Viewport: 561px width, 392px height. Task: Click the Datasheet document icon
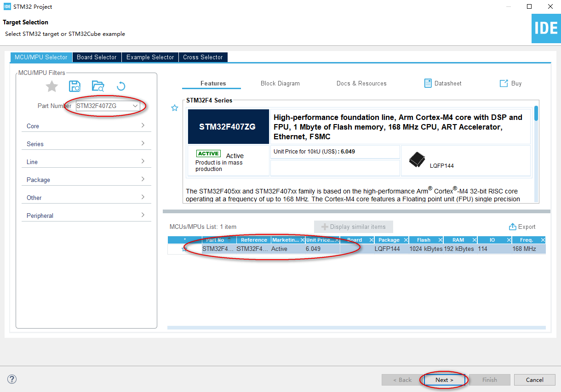point(428,83)
